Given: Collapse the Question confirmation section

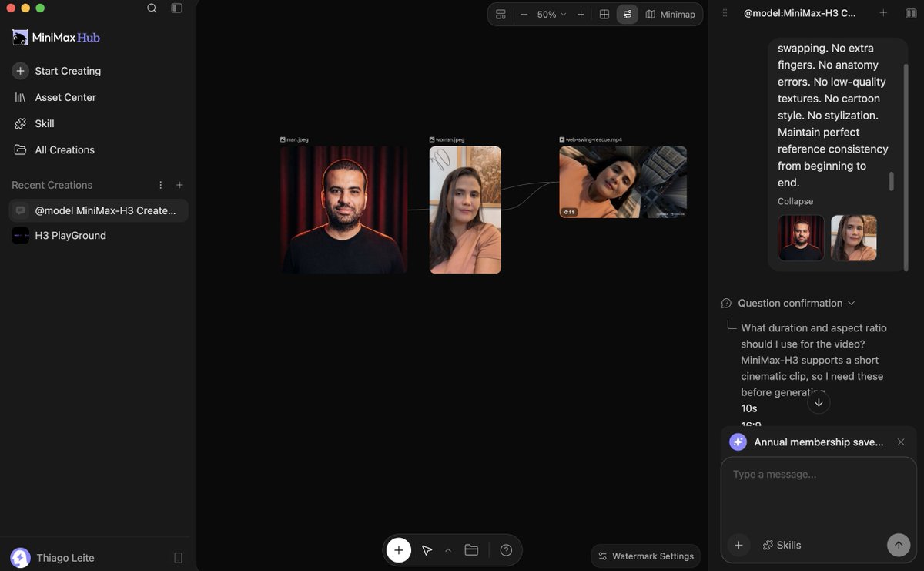Looking at the screenshot, I should 851,304.
